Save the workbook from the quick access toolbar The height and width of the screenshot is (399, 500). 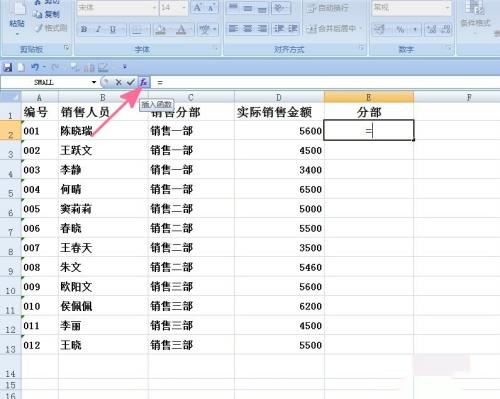coord(7,68)
